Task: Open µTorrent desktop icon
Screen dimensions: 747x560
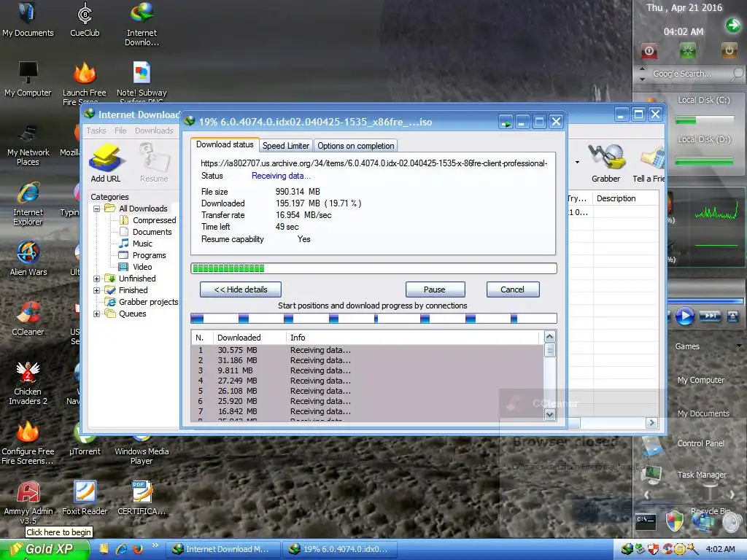Action: [x=85, y=439]
